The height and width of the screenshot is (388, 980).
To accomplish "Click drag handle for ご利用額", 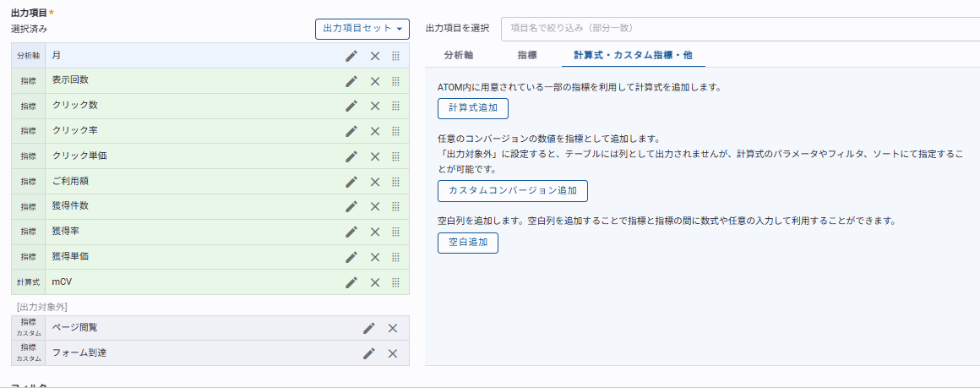I will [395, 182].
